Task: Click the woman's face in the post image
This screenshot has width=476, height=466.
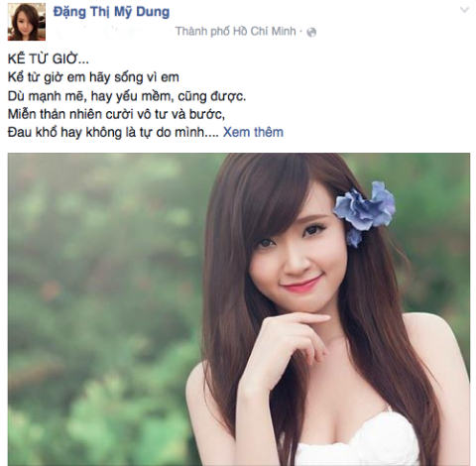Action: (295, 258)
